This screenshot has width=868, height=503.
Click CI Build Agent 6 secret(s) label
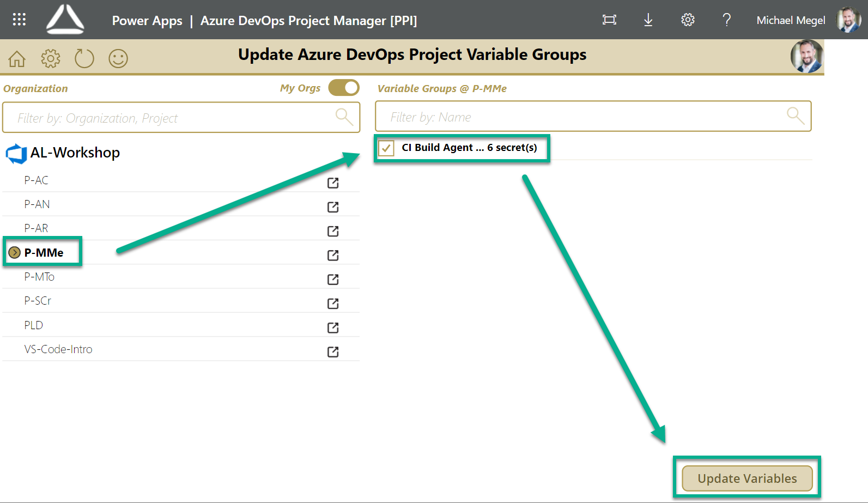coord(469,148)
